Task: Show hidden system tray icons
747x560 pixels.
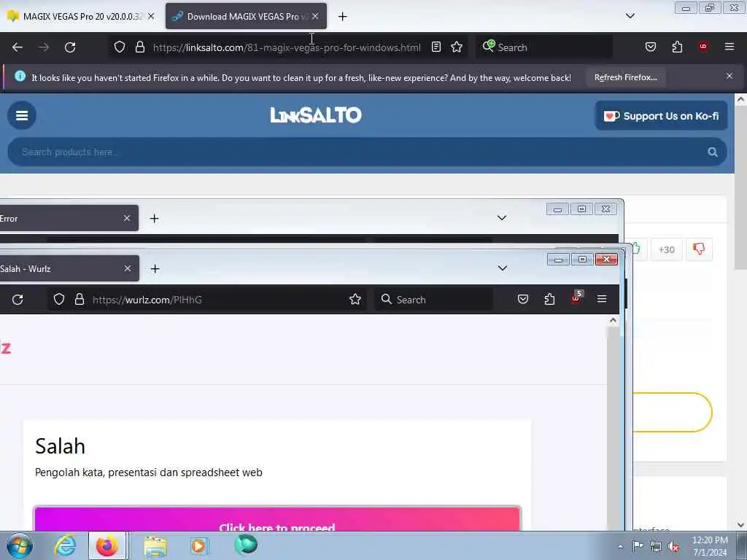Action: pos(620,547)
